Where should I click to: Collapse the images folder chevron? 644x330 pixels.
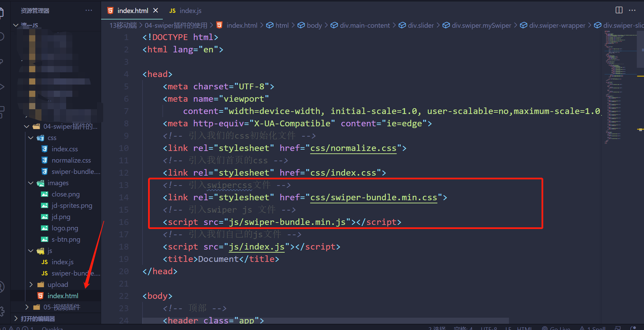[x=31, y=183]
